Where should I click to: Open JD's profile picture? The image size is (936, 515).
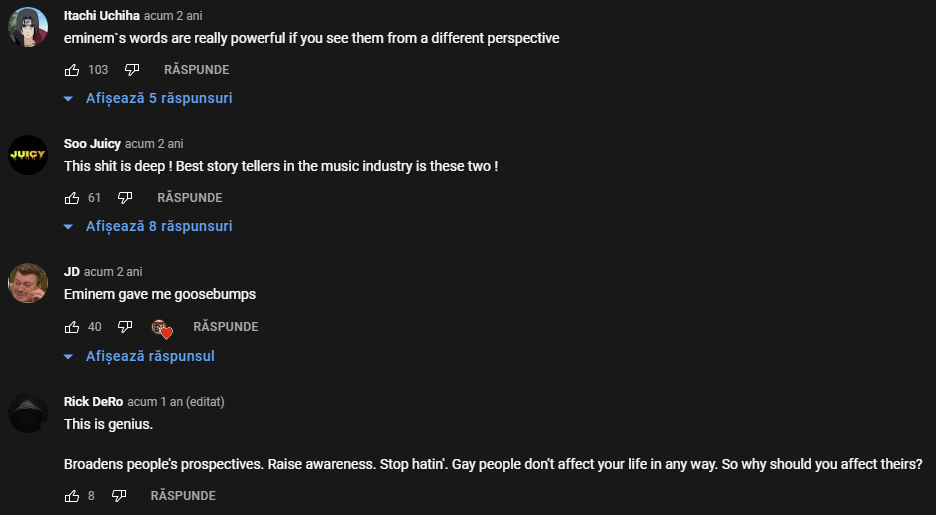pos(27,283)
